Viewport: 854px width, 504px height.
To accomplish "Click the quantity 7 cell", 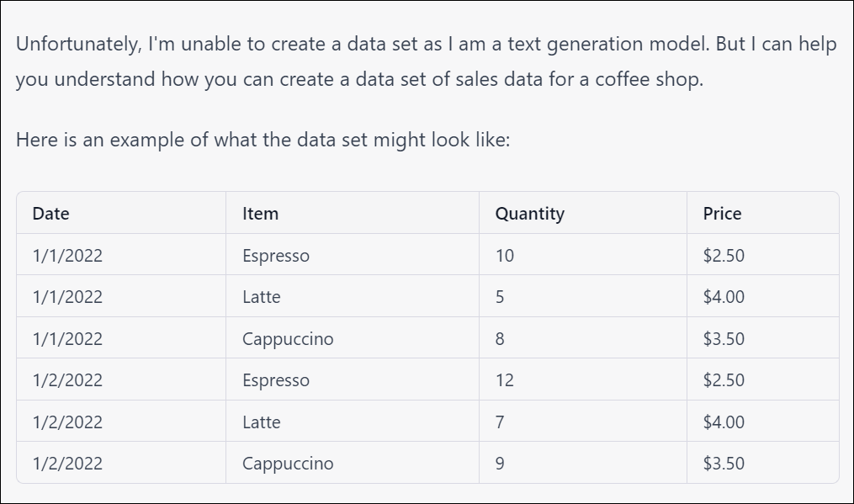I will point(500,422).
